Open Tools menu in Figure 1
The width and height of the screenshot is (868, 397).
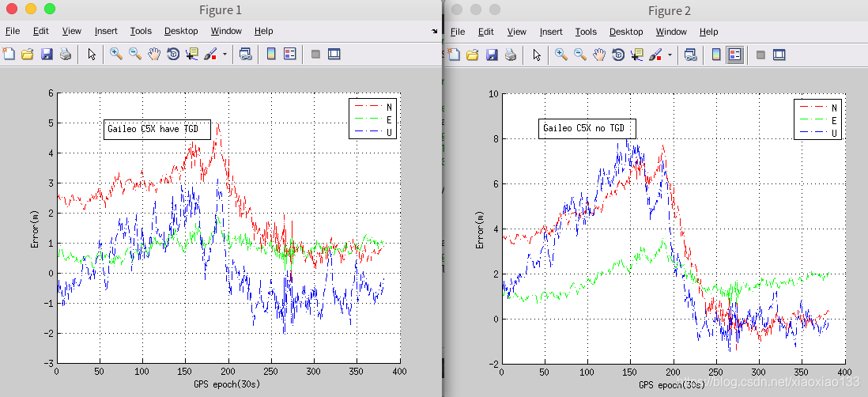pyautogui.click(x=141, y=32)
